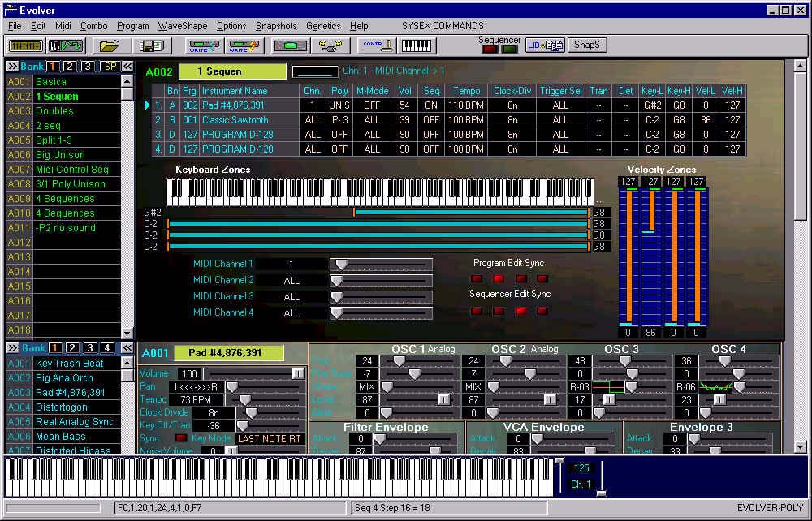Click the yellow combo panel toolbar icon
812x521 pixels.
25,45
